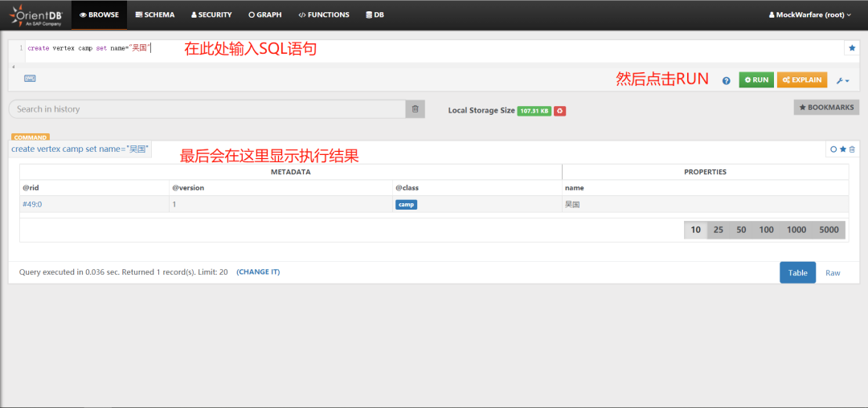Image resolution: width=868 pixels, height=408 pixels.
Task: Bookmark the query with editor star icon
Action: pyautogui.click(x=851, y=48)
